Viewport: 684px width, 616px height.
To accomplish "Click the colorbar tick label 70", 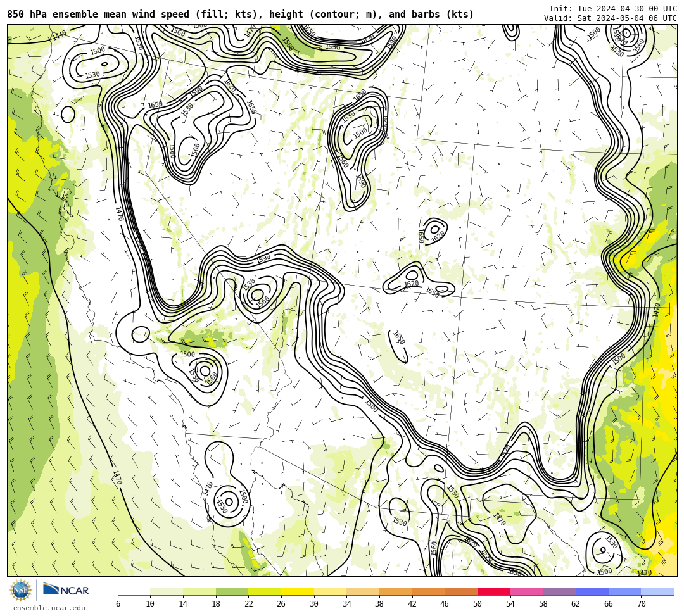I will [x=641, y=604].
